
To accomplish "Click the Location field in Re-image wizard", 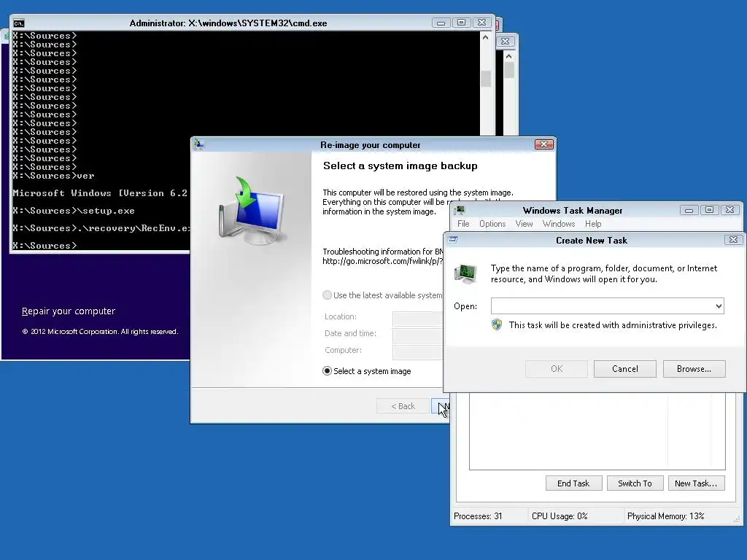I will coord(418,318).
